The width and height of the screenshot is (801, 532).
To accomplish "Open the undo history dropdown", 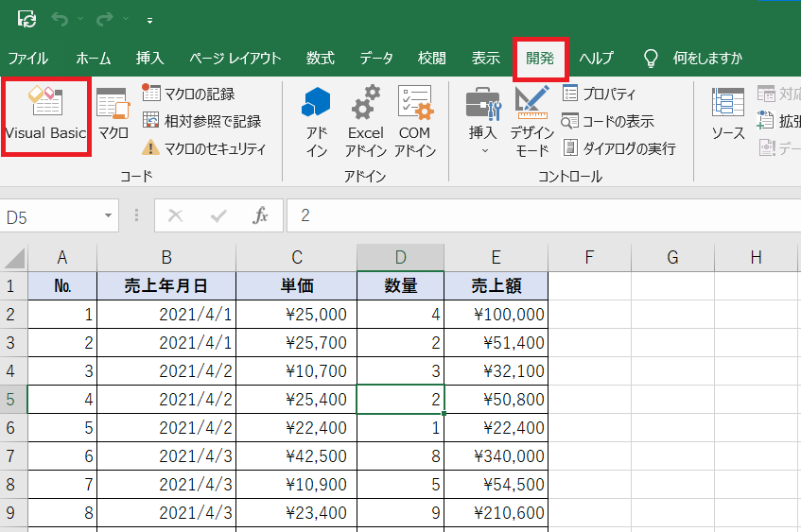I will click(x=80, y=20).
